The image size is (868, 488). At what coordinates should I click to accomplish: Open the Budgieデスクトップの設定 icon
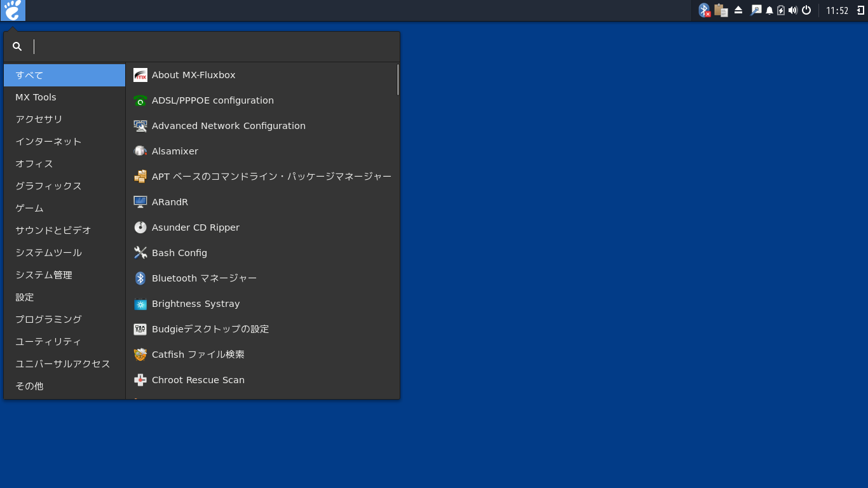click(x=140, y=329)
